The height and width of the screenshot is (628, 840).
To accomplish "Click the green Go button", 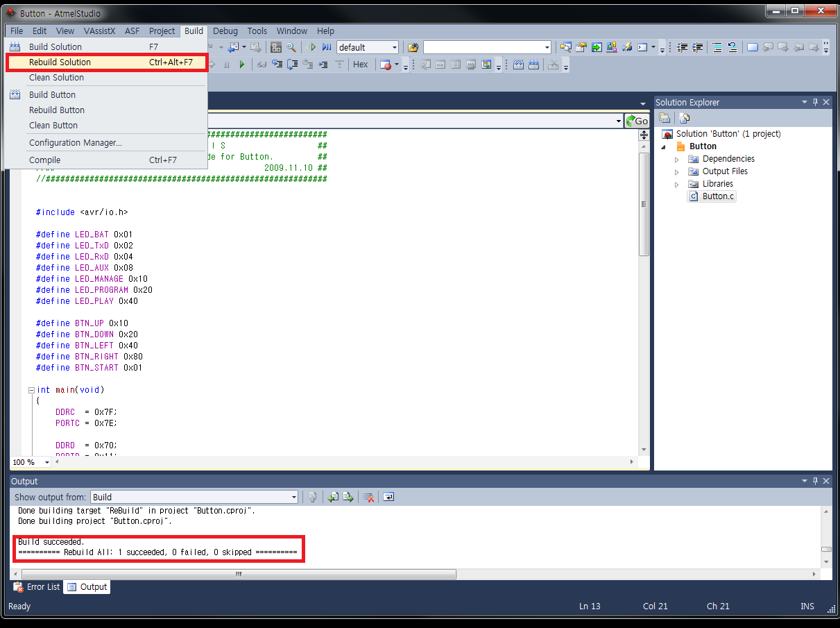I will tap(637, 121).
